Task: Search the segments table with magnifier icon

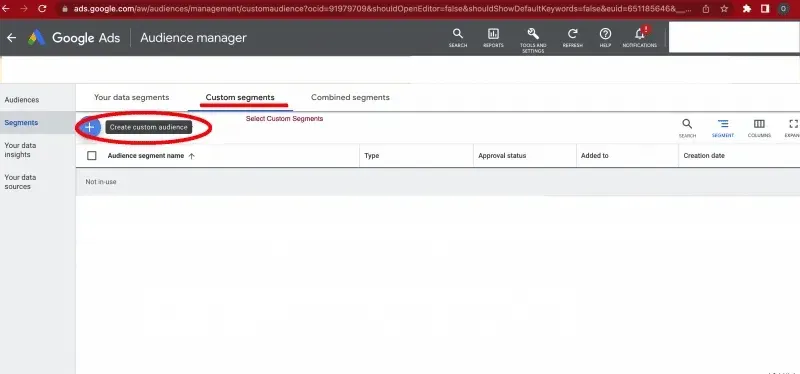Action: pyautogui.click(x=687, y=128)
